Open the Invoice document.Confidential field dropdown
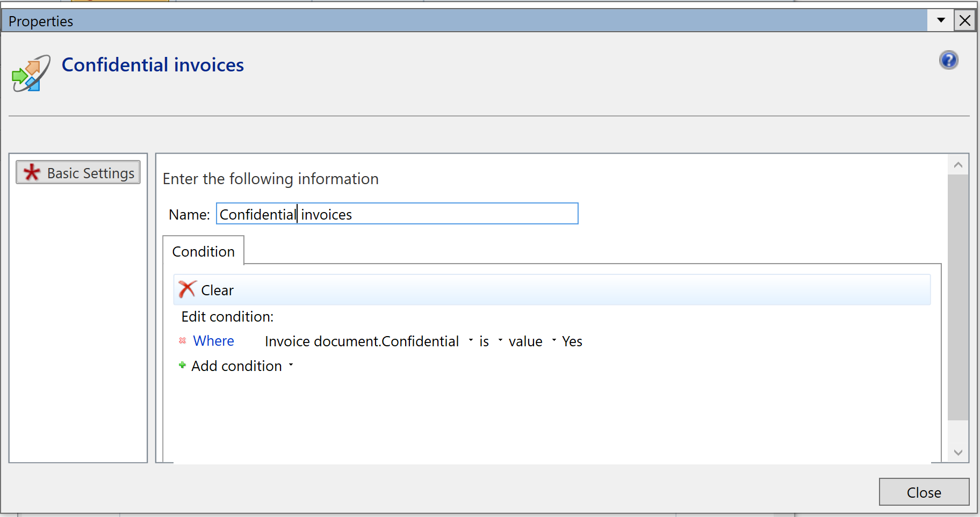 (471, 340)
